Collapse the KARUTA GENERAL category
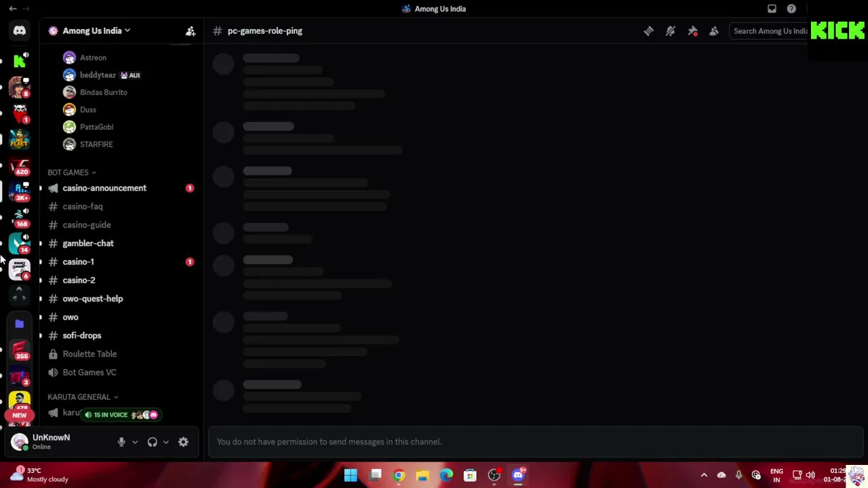The width and height of the screenshot is (868, 488). coord(83,397)
